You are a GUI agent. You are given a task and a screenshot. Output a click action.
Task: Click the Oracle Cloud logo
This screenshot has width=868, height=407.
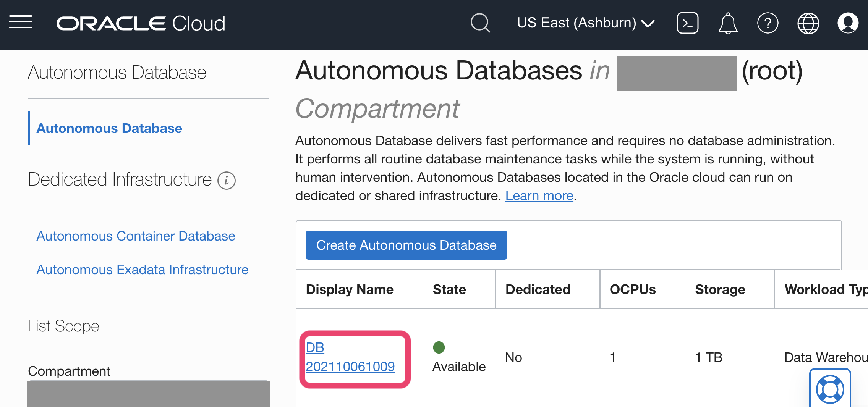141,23
